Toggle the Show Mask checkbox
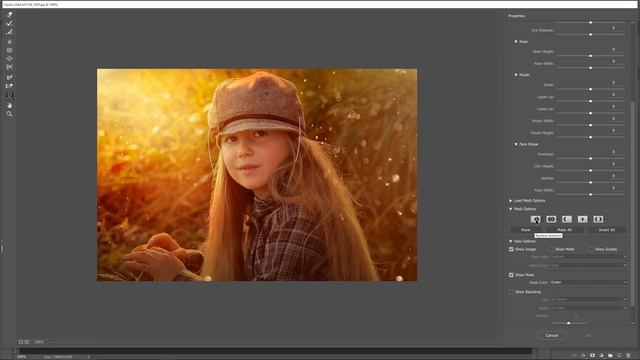Image resolution: width=640 pixels, height=360 pixels. pyautogui.click(x=511, y=275)
